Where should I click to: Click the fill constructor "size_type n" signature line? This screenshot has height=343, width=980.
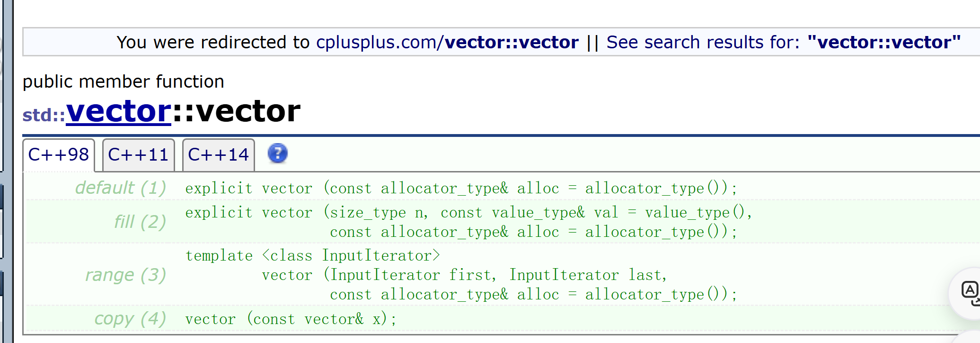[x=468, y=212]
